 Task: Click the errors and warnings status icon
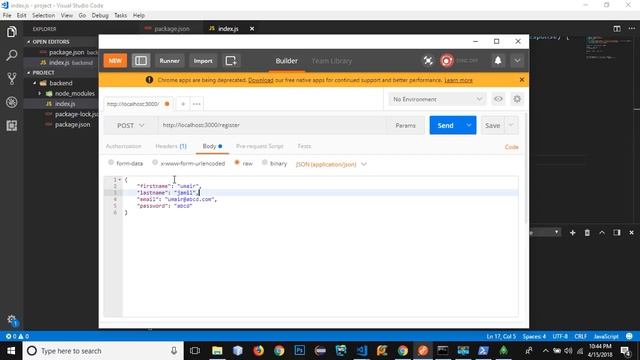17,336
